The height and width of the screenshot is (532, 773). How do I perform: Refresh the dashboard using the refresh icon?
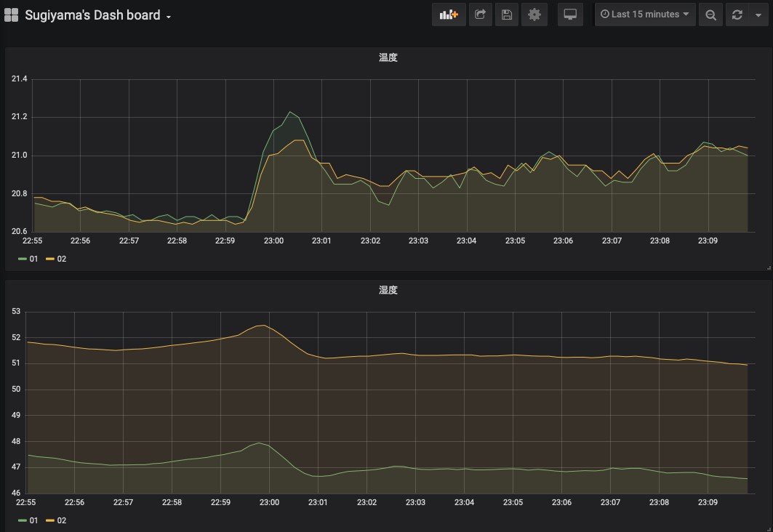[x=737, y=15]
